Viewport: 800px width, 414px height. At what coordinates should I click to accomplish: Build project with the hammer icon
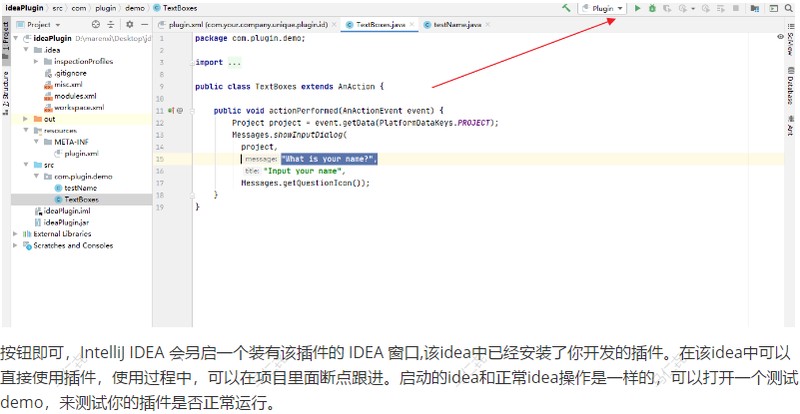click(566, 8)
